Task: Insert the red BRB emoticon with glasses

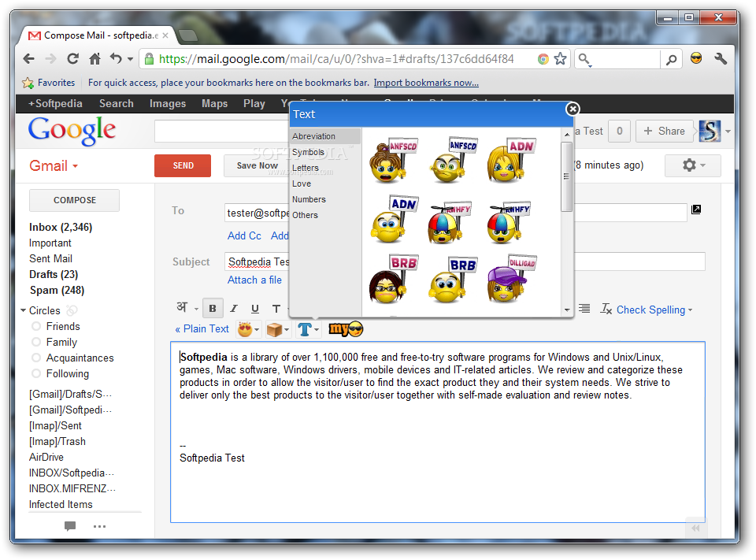Action: (393, 279)
